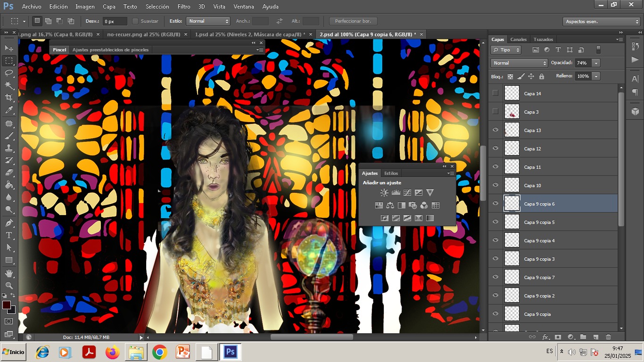The width and height of the screenshot is (644, 362).
Task: Show Capa 14 layer visibility
Action: 495,93
